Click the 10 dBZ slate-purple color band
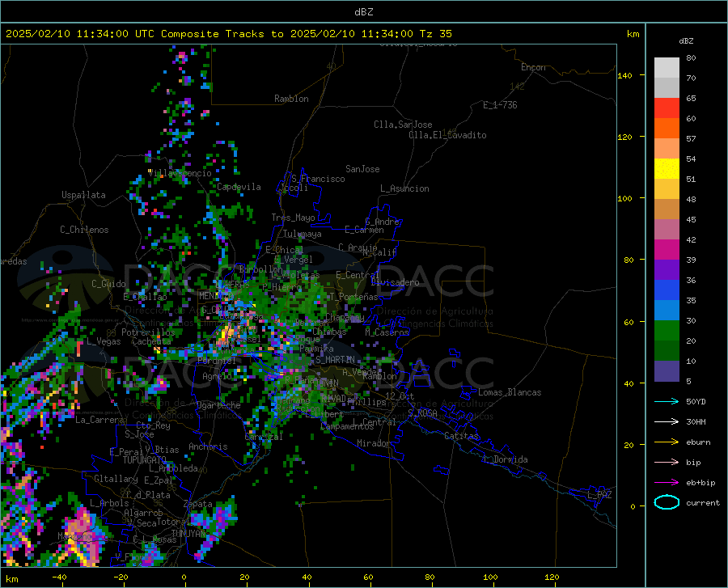 (667, 370)
